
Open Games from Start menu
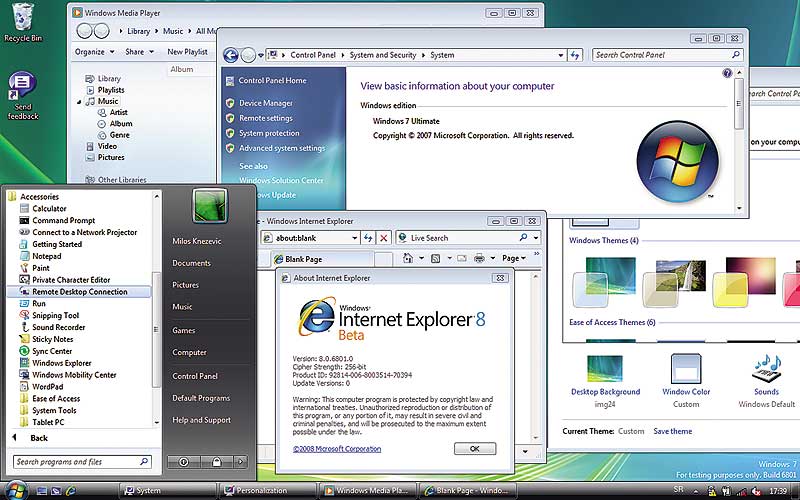click(184, 330)
